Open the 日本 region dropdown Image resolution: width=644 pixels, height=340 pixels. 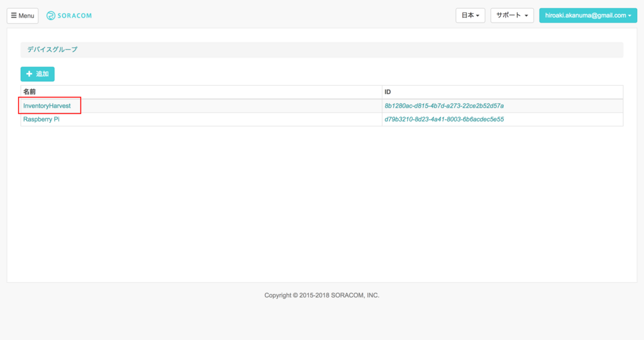[470, 16]
